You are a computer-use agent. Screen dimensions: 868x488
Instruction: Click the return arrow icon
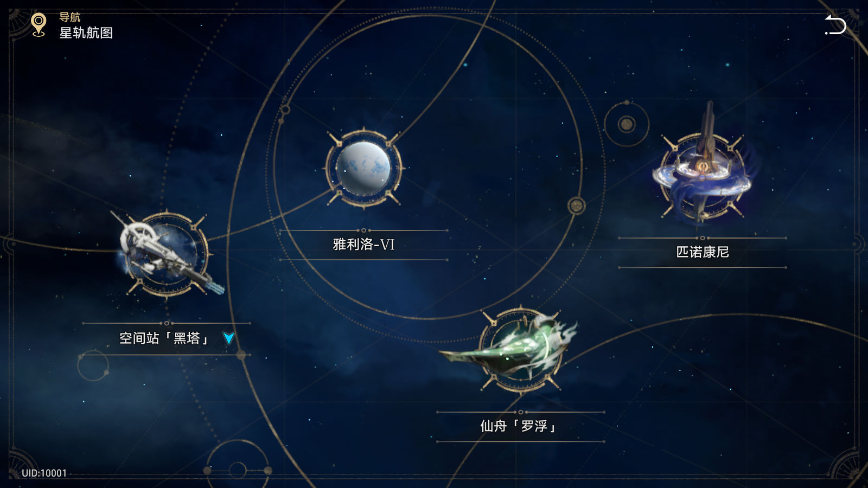click(x=835, y=25)
